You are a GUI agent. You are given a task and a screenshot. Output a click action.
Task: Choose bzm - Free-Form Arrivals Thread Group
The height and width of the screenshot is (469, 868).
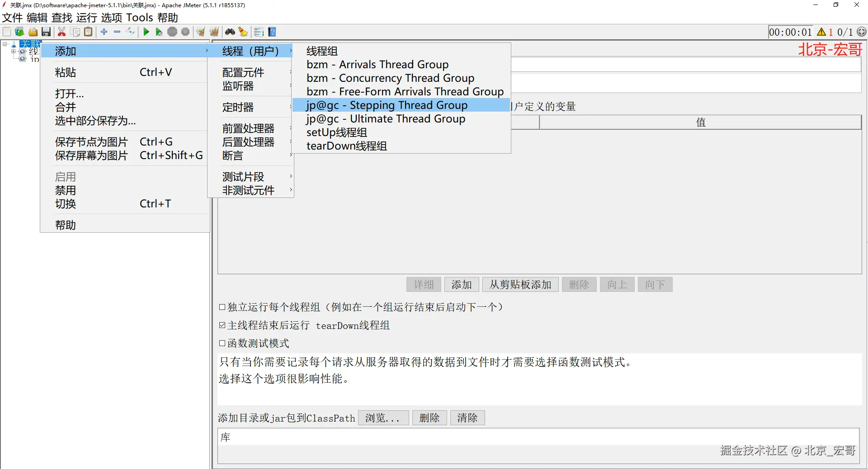(401, 92)
